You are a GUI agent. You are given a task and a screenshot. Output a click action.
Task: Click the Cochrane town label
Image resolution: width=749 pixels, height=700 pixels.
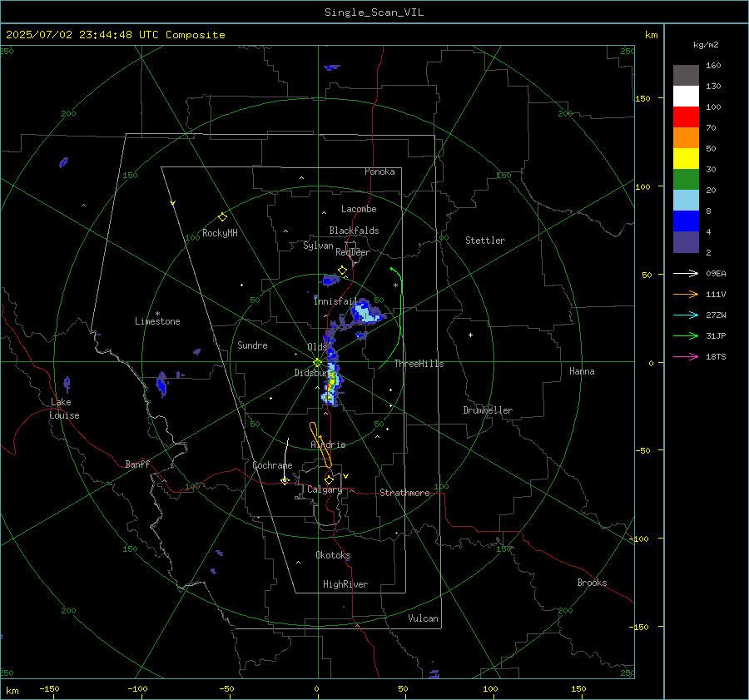[x=272, y=465]
